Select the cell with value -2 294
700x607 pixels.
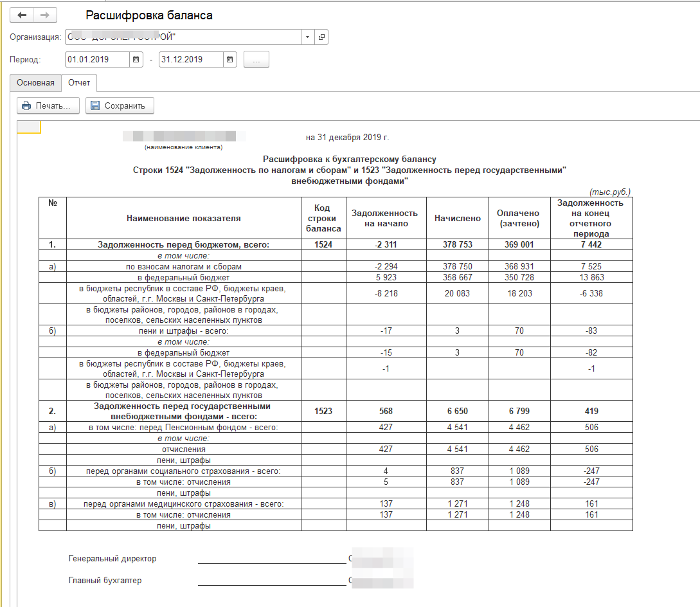coord(386,267)
